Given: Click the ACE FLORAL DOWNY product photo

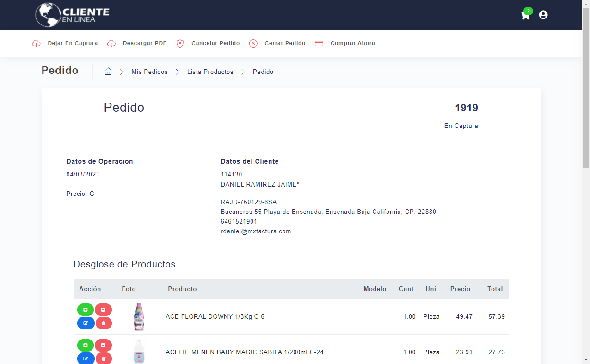Looking at the screenshot, I should [x=139, y=316].
